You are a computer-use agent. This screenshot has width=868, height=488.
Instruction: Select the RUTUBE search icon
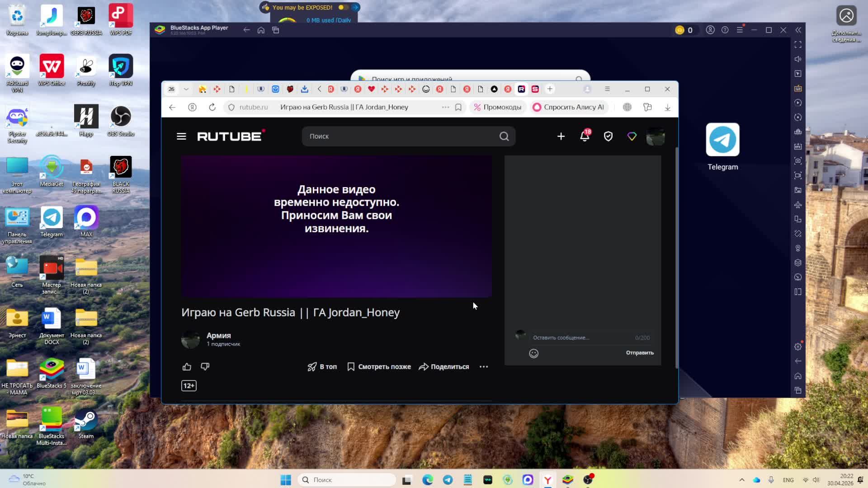504,136
